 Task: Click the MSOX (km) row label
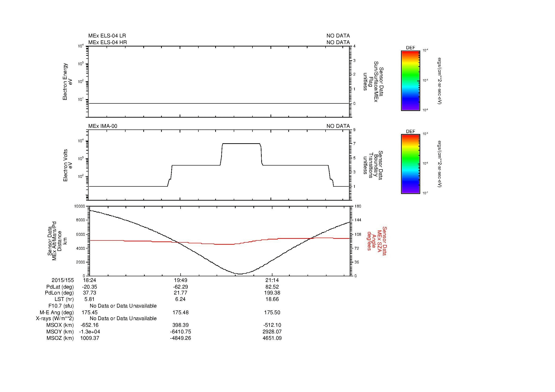click(x=60, y=325)
